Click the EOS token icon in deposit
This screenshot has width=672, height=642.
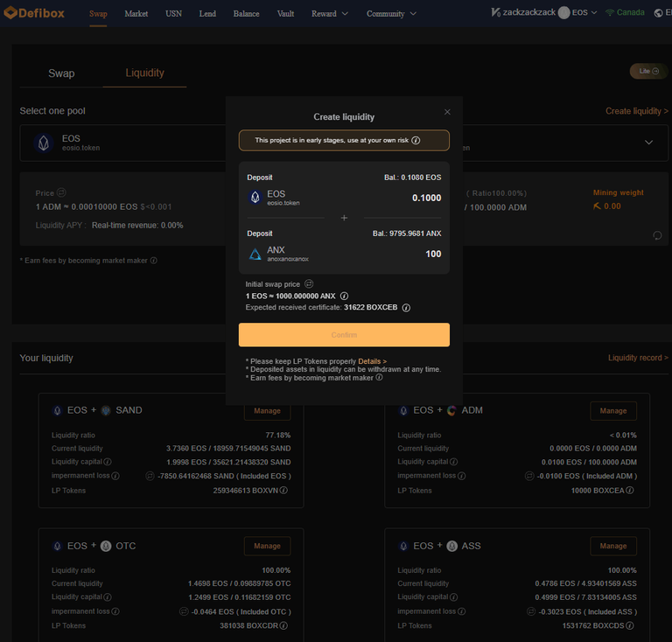pos(255,198)
